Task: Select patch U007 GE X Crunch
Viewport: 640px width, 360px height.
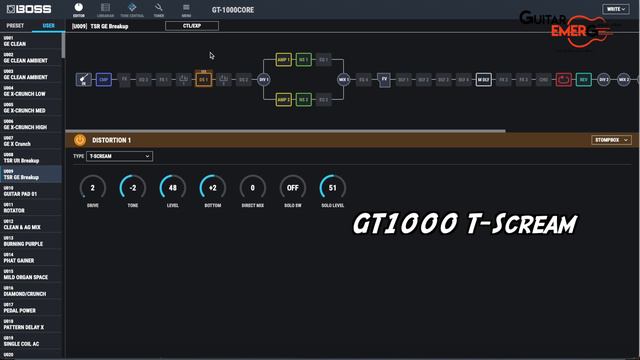Action: (31, 141)
